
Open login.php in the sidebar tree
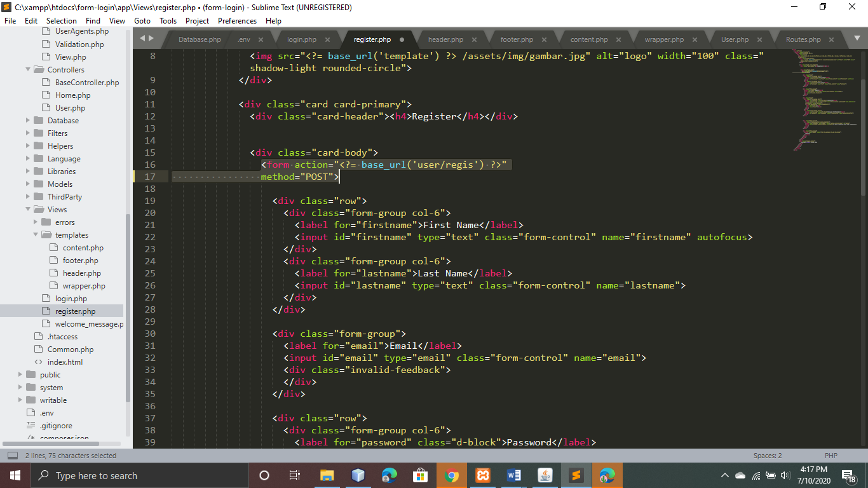click(x=71, y=299)
